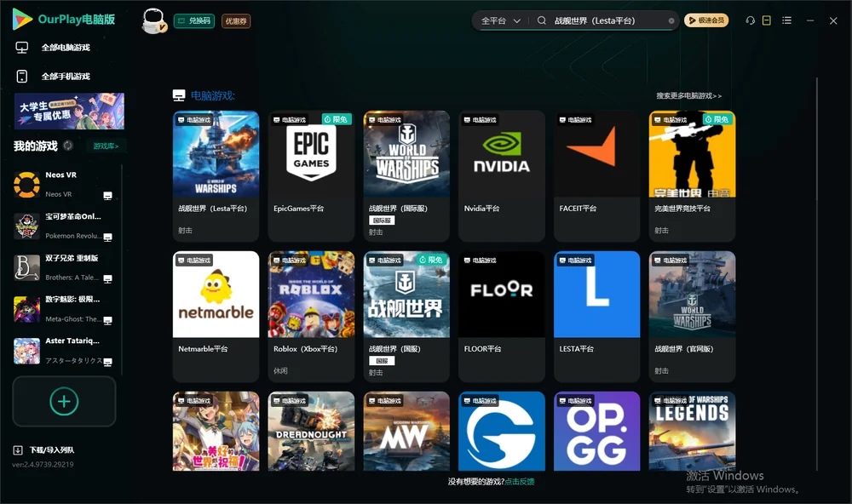Image resolution: width=852 pixels, height=504 pixels.
Task: Expand the 全平台 platform dropdown
Action: point(500,20)
